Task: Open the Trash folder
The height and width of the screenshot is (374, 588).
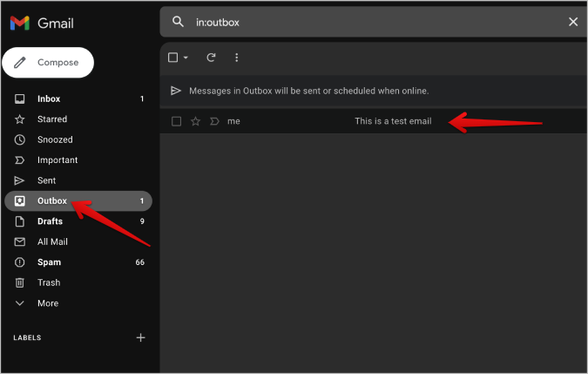Action: coord(78,282)
